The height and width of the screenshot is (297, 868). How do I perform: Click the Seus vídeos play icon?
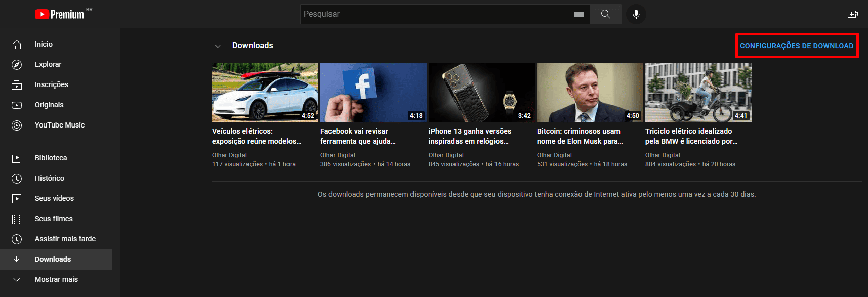[x=17, y=199]
